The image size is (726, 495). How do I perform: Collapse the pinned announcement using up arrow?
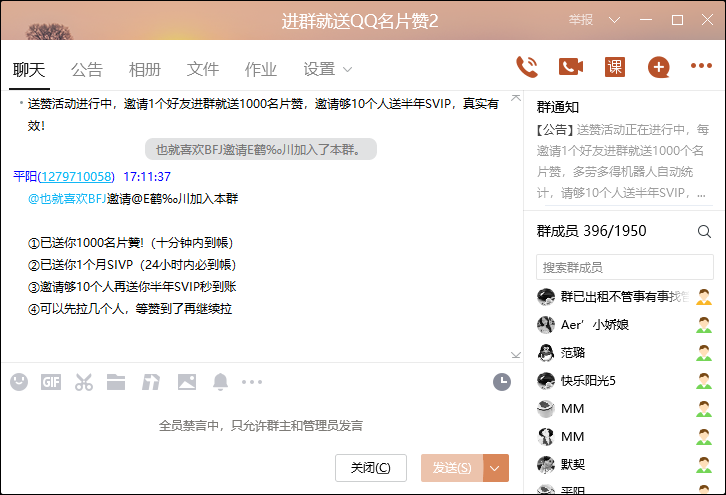click(x=516, y=98)
